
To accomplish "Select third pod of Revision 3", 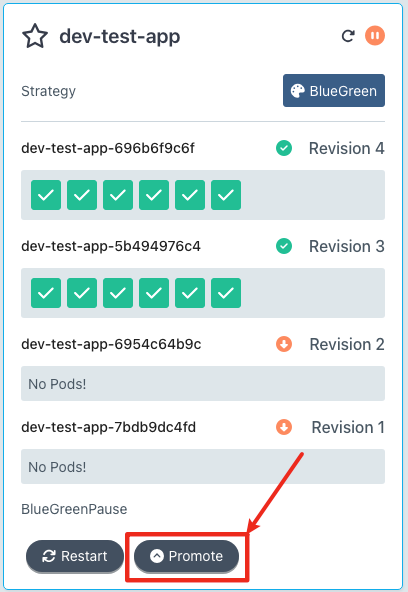I will tap(118, 293).
